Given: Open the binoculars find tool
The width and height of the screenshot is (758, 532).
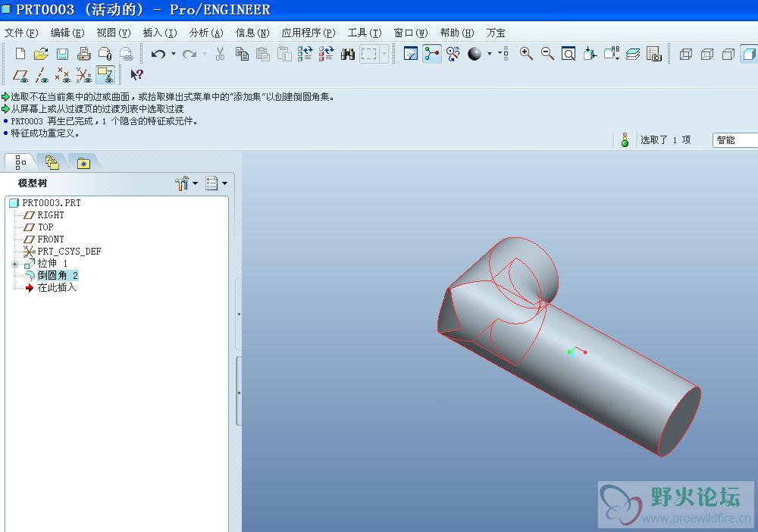Looking at the screenshot, I should point(348,54).
